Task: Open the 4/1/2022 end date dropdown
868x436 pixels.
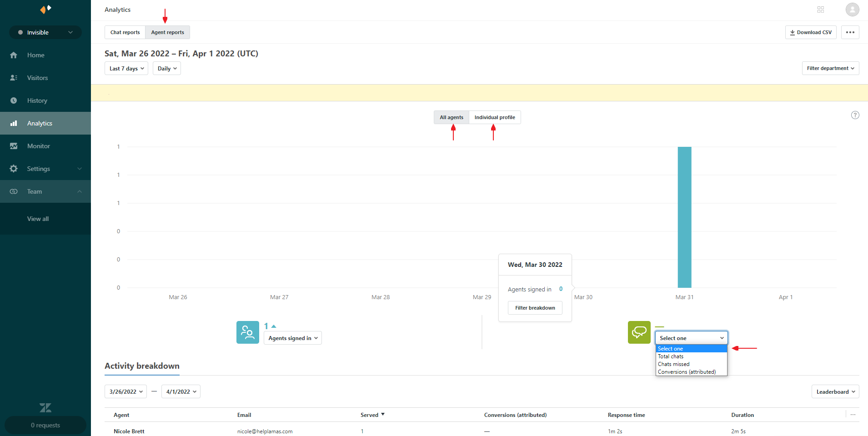Action: [181, 391]
